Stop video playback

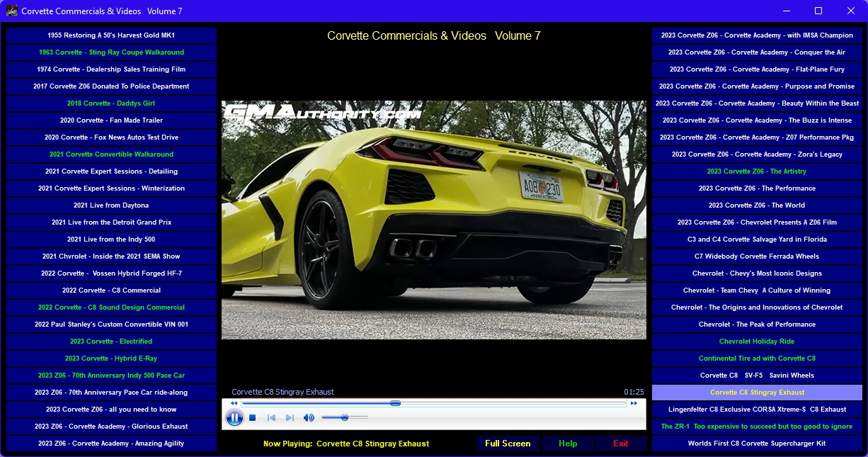[x=253, y=418]
